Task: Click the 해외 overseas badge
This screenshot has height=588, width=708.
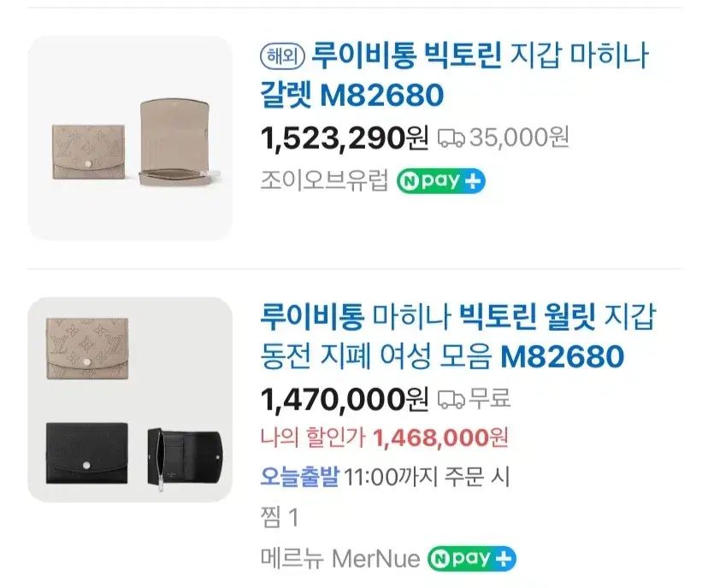Action: tap(281, 57)
